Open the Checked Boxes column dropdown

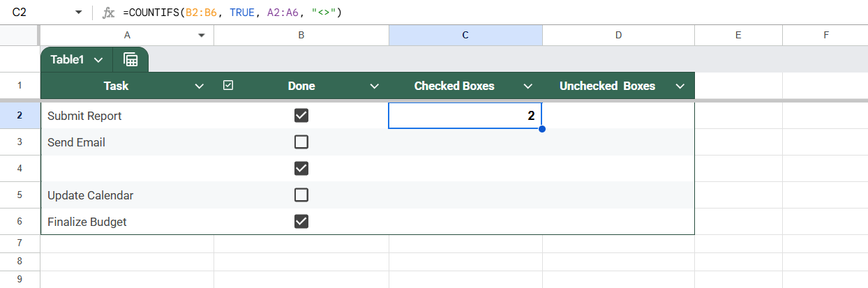(x=527, y=86)
